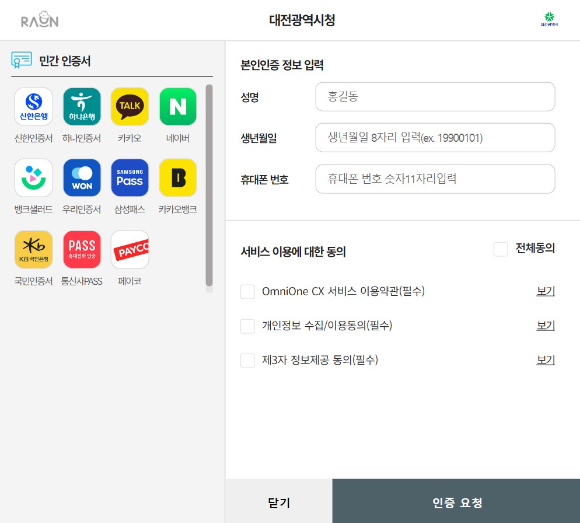Select the KB 국민인증서 icon
This screenshot has width=580, height=523.
(33, 249)
